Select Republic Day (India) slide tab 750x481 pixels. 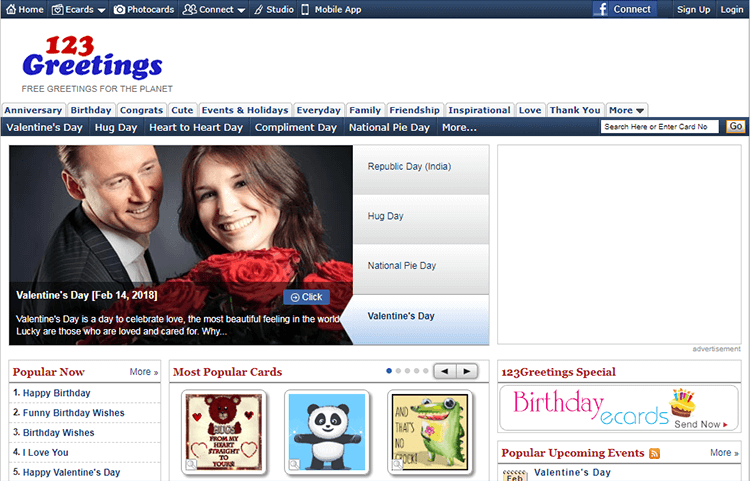tap(421, 170)
